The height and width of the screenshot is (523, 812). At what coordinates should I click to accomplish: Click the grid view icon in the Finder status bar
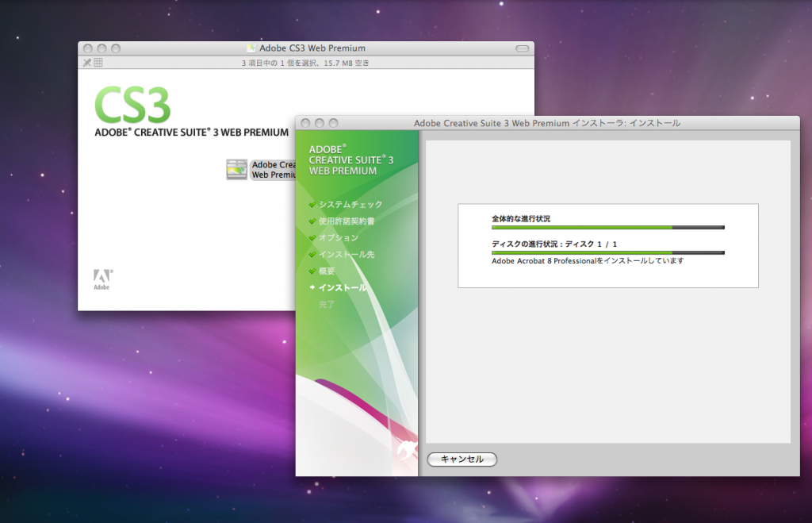pyautogui.click(x=98, y=63)
